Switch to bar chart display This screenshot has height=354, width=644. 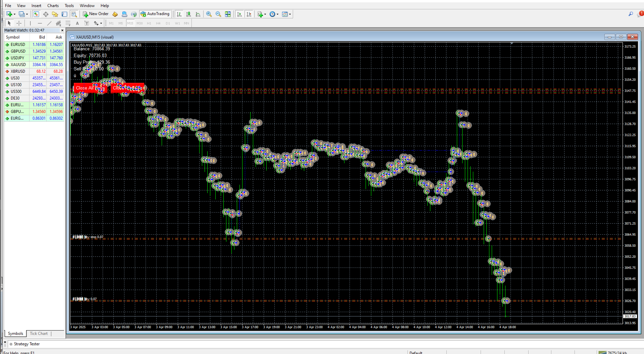(x=179, y=14)
